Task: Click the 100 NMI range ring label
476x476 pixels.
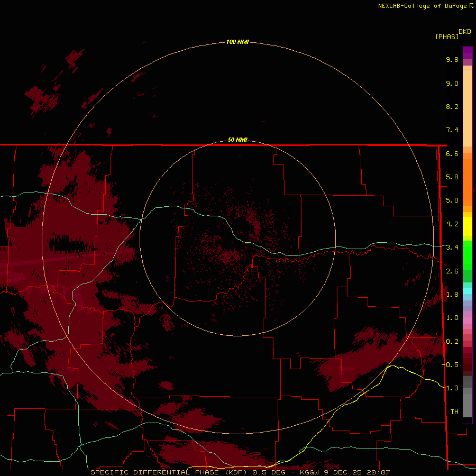Action: pyautogui.click(x=237, y=42)
